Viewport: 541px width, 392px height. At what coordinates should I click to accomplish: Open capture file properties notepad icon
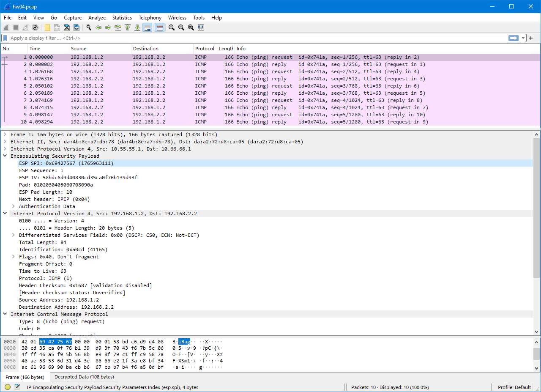click(17, 387)
